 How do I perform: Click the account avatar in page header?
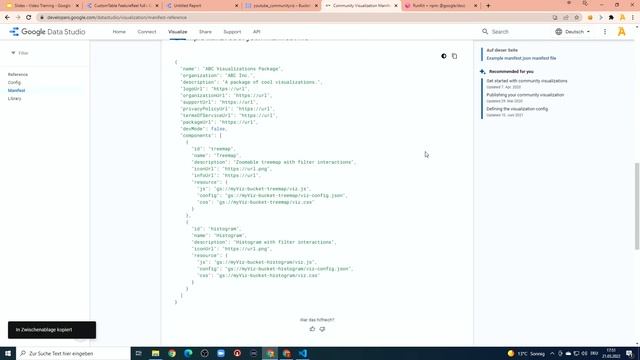(x=622, y=31)
